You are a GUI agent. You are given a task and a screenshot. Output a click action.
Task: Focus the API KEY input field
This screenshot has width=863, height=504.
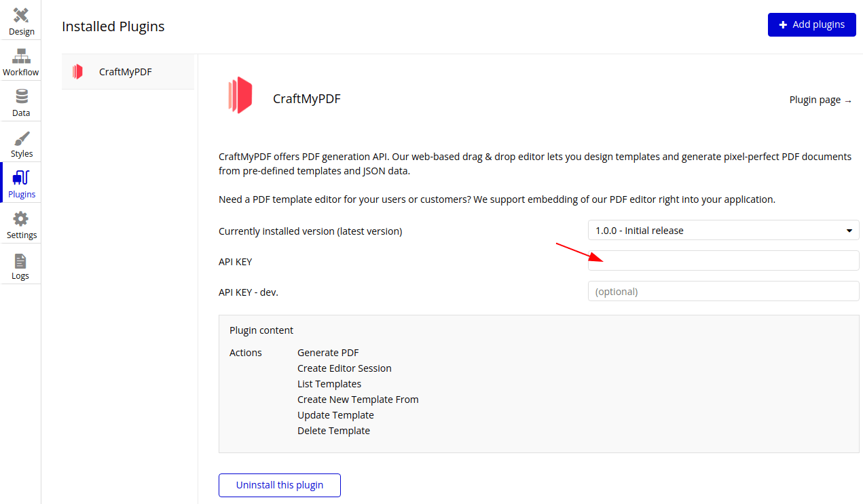pos(724,260)
